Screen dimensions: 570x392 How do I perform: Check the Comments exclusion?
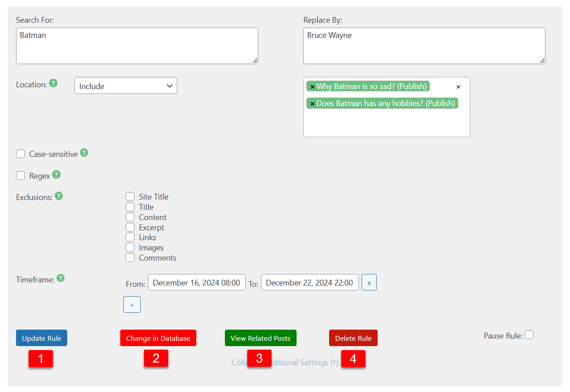pyautogui.click(x=130, y=257)
